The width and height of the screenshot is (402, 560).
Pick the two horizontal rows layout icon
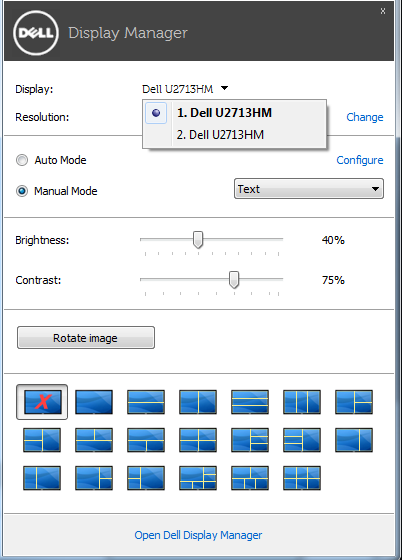146,402
